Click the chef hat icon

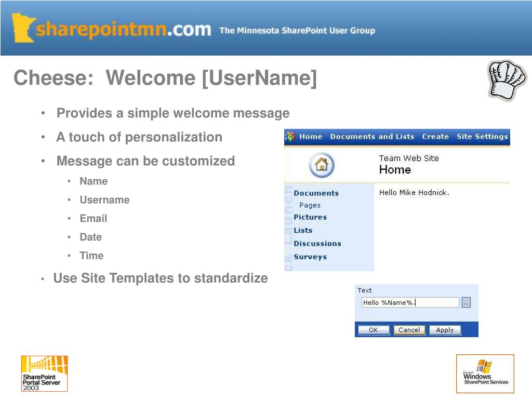pos(507,81)
